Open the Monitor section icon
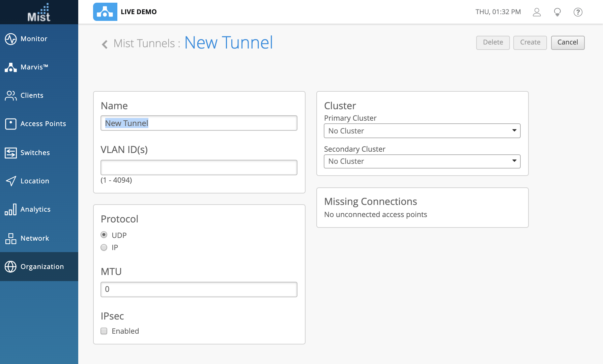Screen dimensions: 603x364 (11, 39)
